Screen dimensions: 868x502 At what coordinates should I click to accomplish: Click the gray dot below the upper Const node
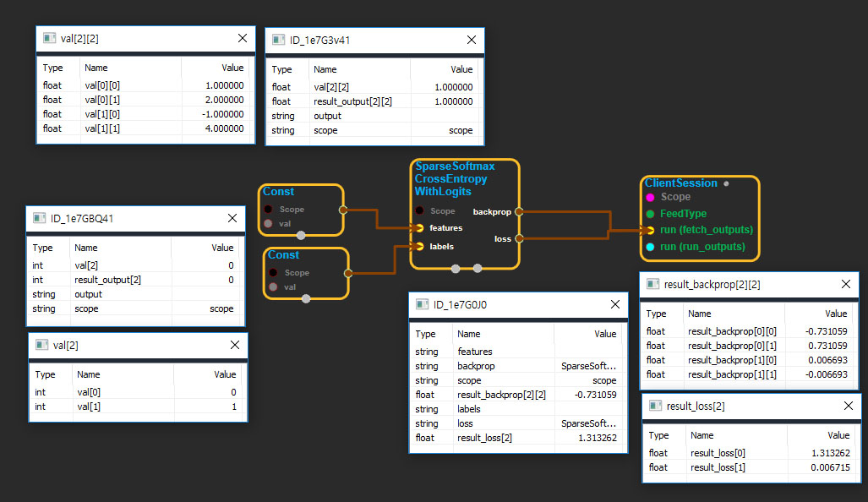[x=301, y=236]
